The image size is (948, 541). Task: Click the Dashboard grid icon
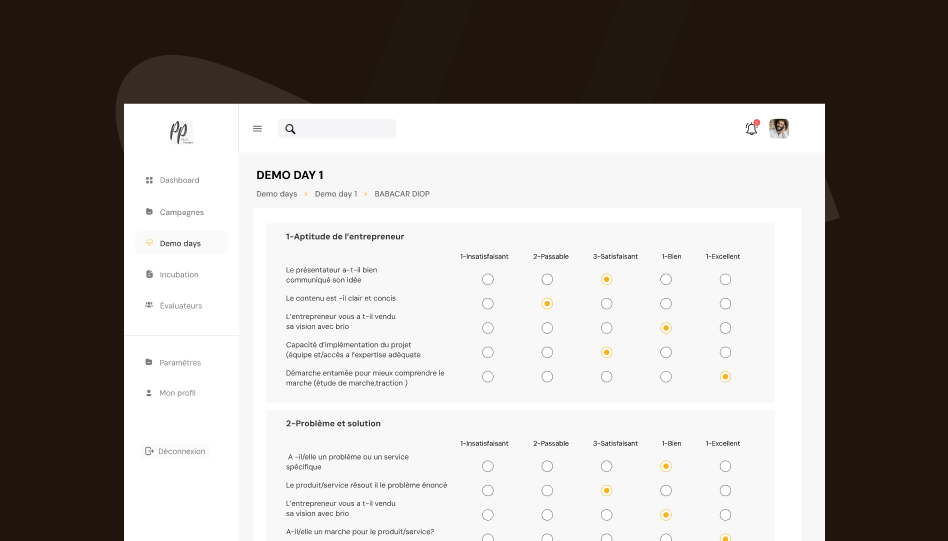pyautogui.click(x=149, y=180)
